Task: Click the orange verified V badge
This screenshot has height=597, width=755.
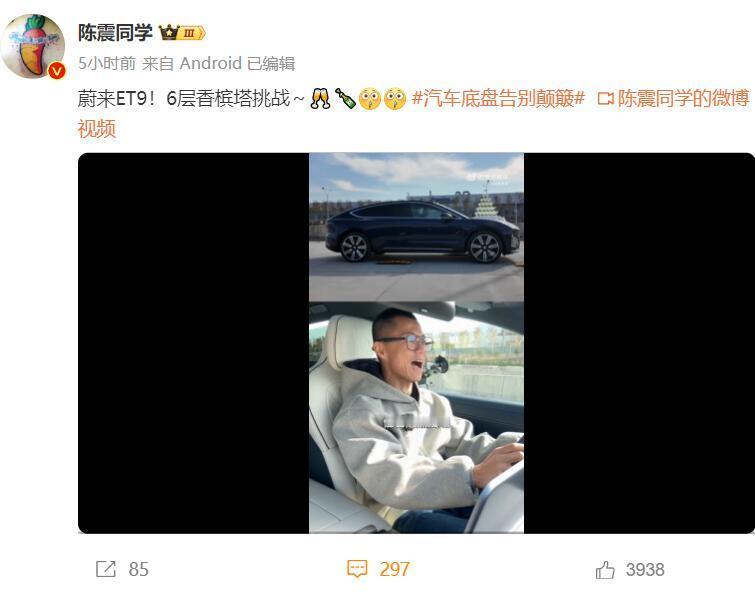Action: coord(57,71)
